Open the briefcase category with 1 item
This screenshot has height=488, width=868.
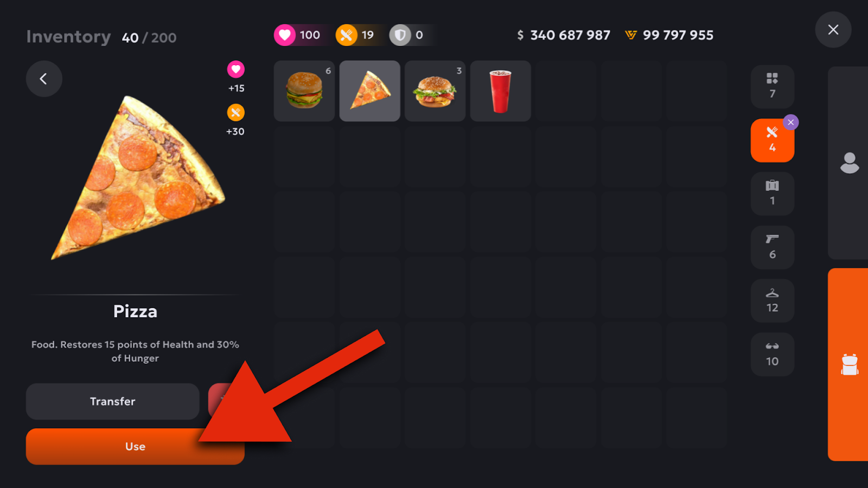[773, 194]
